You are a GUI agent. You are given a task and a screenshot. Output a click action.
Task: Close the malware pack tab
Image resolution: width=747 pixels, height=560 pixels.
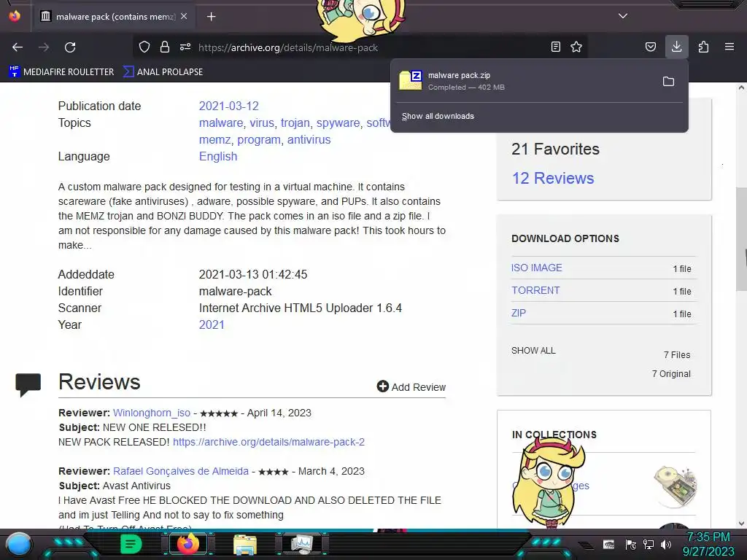184,16
